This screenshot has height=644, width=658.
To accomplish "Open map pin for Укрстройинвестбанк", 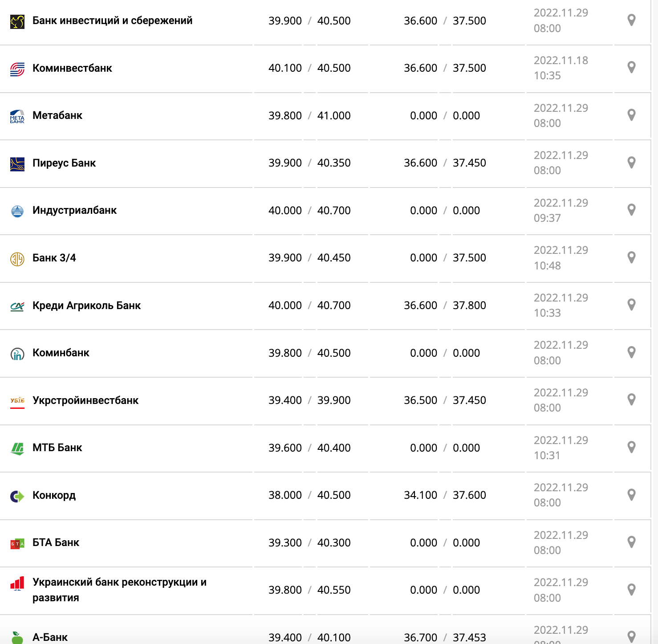I will [631, 400].
